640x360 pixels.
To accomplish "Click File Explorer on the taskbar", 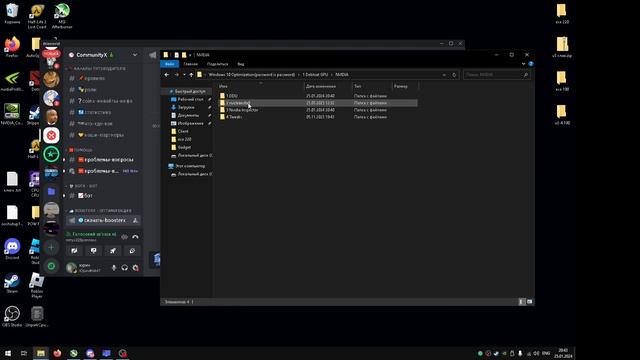I will click(x=40, y=353).
